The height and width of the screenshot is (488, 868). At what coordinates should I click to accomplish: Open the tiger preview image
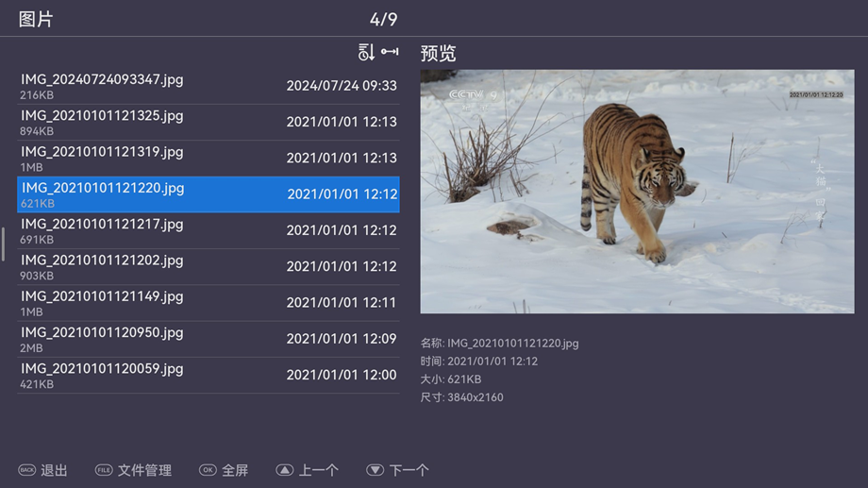637,192
